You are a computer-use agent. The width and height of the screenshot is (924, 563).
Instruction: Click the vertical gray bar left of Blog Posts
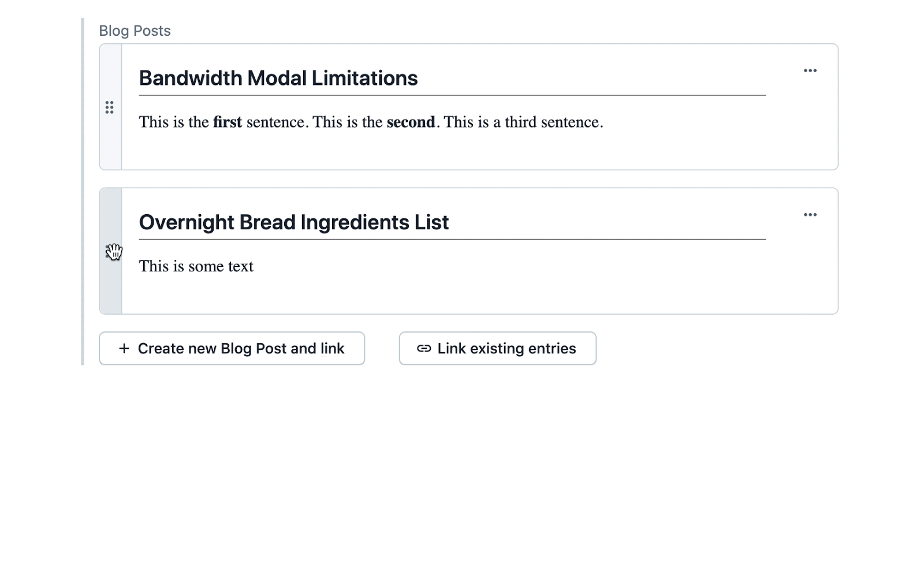coord(83,191)
